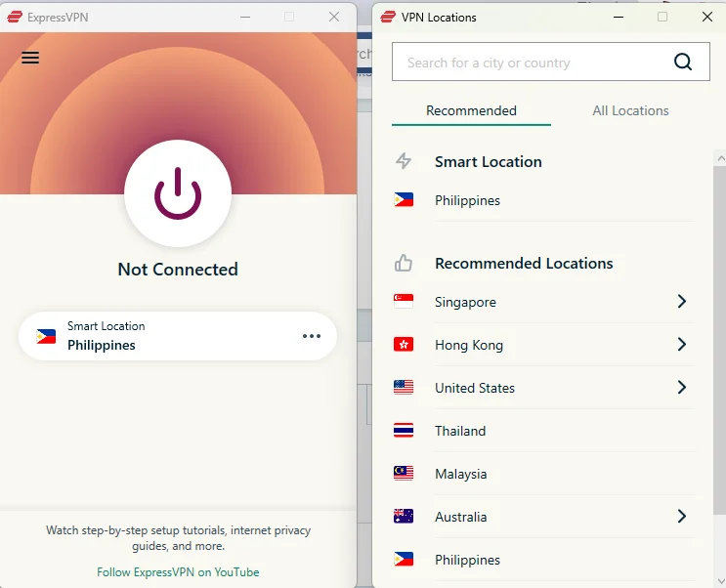Select United States location
This screenshot has width=726, height=588.
click(x=544, y=388)
